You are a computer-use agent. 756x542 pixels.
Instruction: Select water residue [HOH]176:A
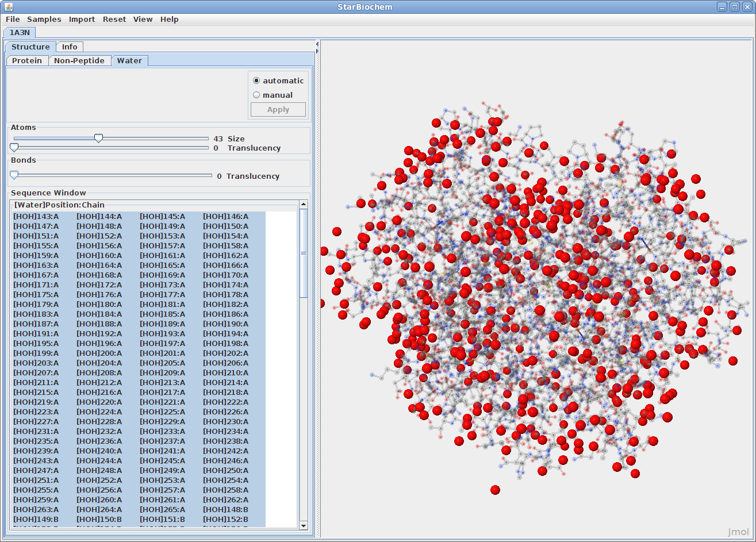[99, 294]
